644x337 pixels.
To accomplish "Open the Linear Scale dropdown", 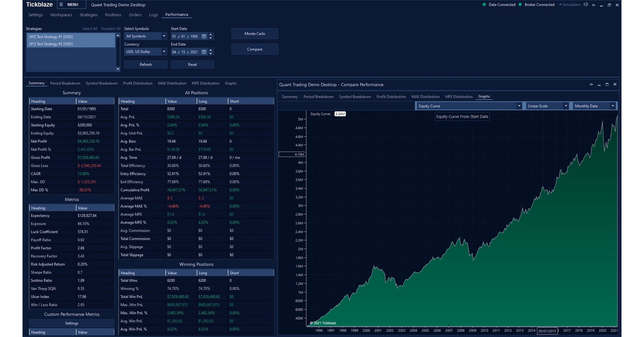I will click(566, 106).
